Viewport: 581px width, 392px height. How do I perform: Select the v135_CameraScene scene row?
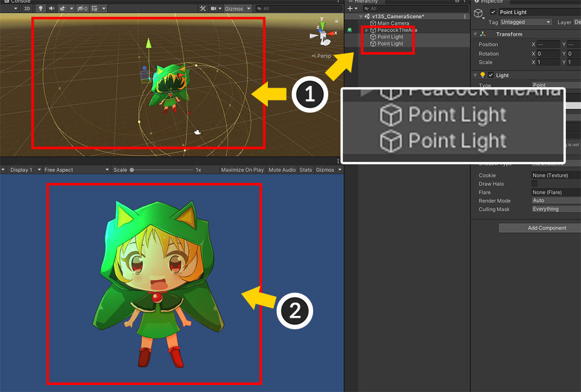click(407, 16)
